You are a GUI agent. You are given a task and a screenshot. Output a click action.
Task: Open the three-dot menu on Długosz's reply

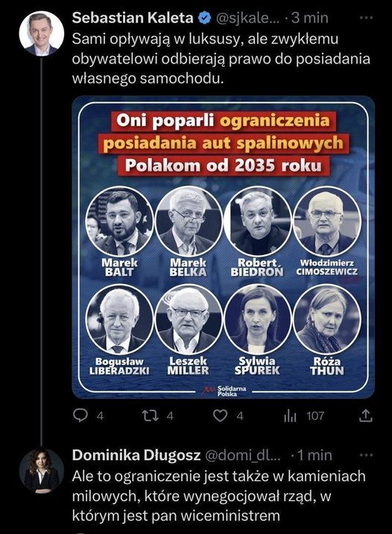[366, 456]
